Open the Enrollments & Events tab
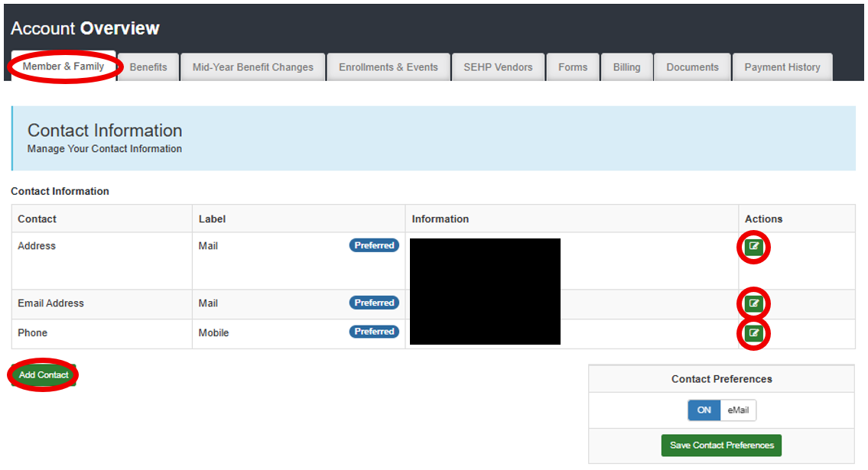This screenshot has width=868, height=470. tap(388, 67)
